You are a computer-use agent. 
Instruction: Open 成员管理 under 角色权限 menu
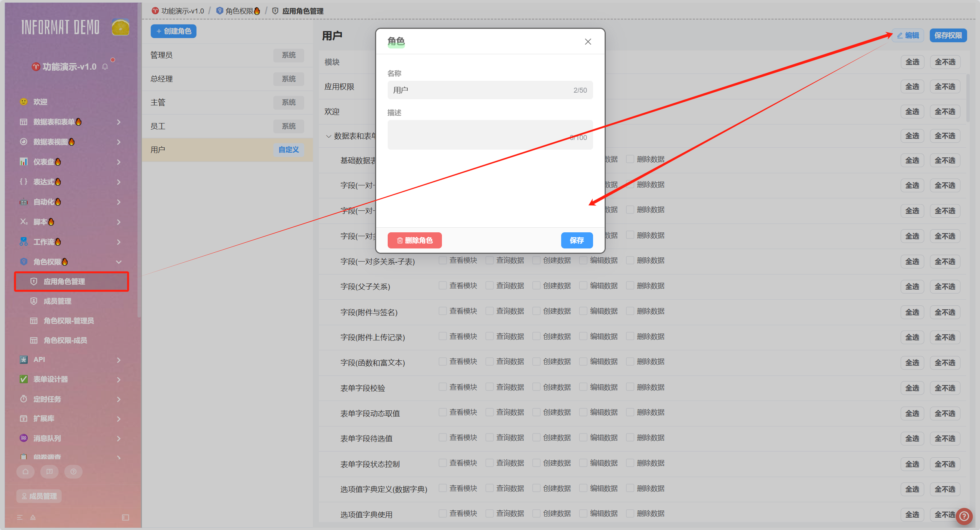point(57,301)
